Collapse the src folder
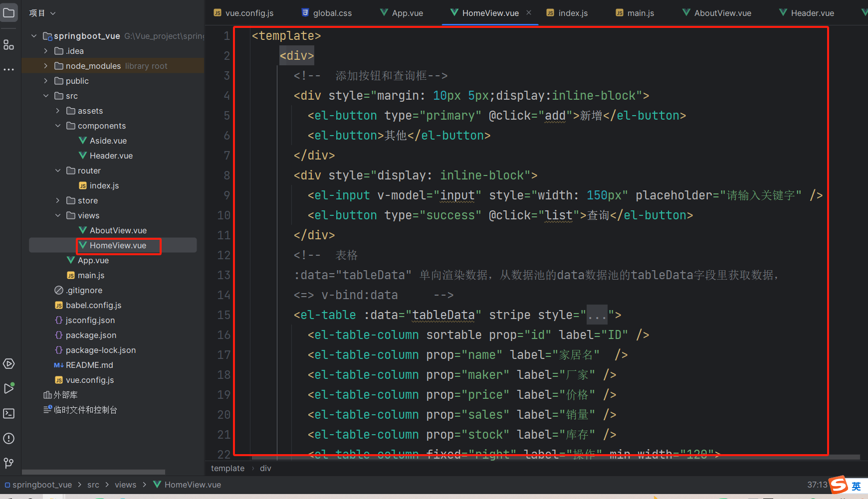This screenshot has height=499, width=868. click(46, 96)
